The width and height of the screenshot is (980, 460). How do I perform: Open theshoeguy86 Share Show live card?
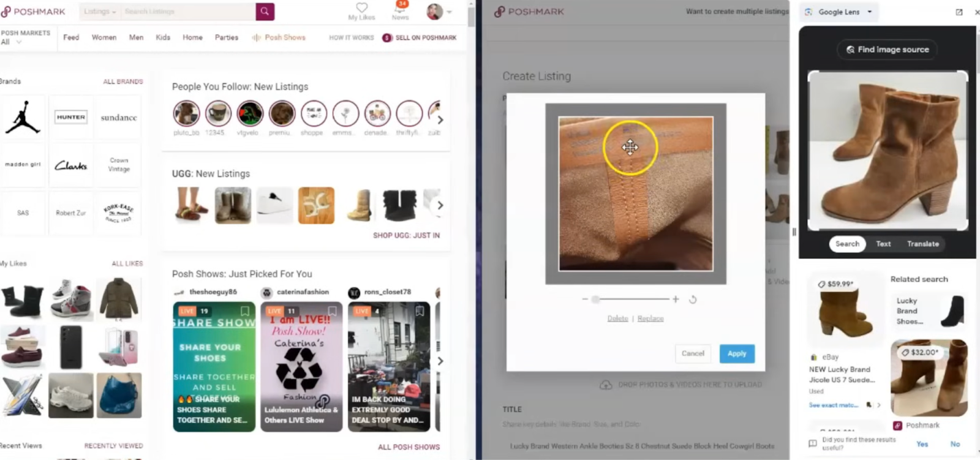click(214, 367)
